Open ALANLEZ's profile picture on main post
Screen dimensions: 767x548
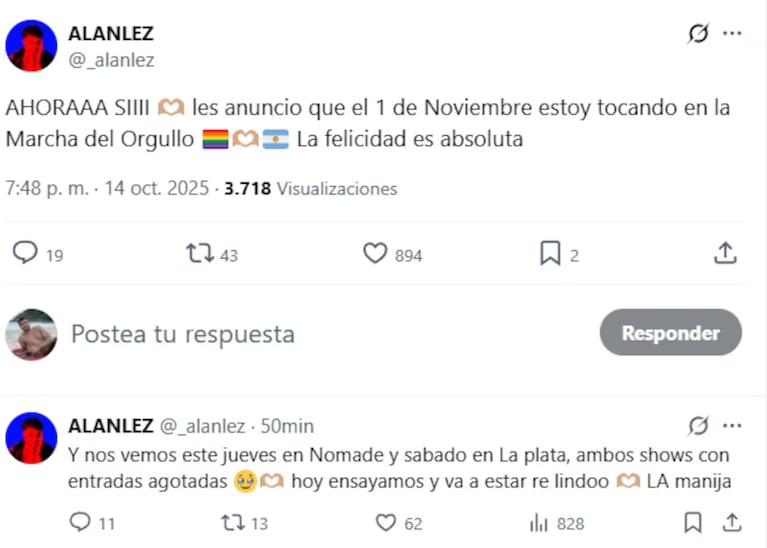[31, 45]
